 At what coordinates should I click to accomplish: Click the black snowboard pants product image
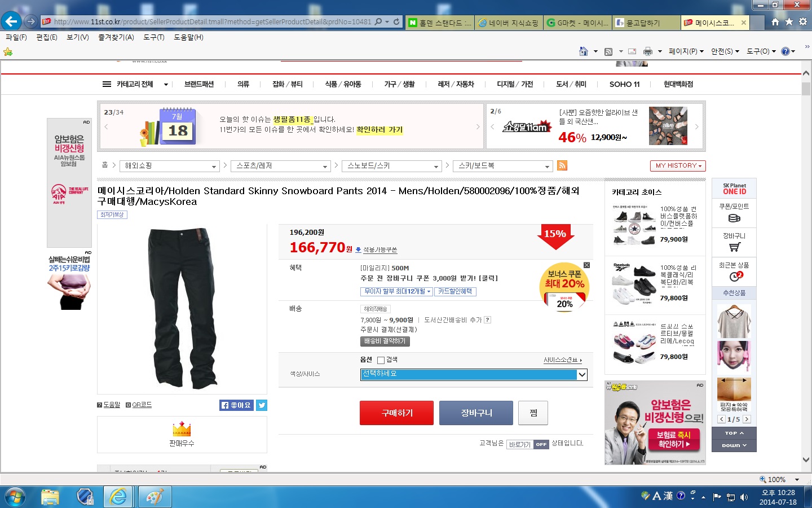tap(182, 308)
